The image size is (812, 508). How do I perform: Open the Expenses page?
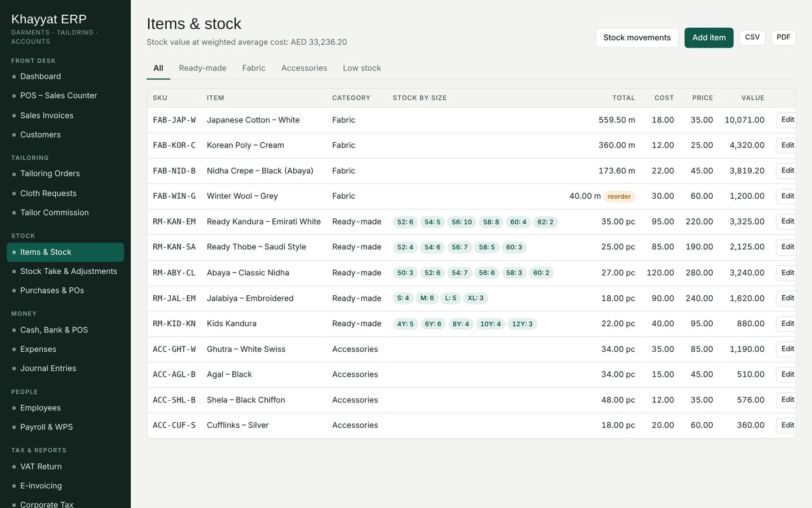click(x=65, y=349)
